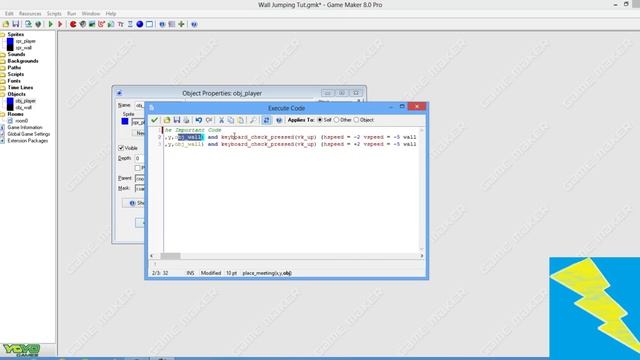Create a new path resource
Viewport: 640px width, 360px height.
[x=102, y=24]
